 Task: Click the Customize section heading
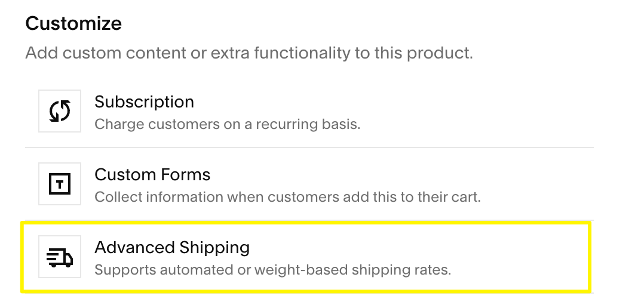tap(73, 24)
